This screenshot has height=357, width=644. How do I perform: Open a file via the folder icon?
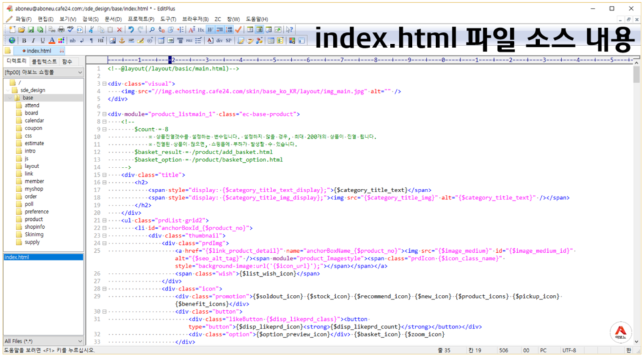pyautogui.click(x=21, y=29)
